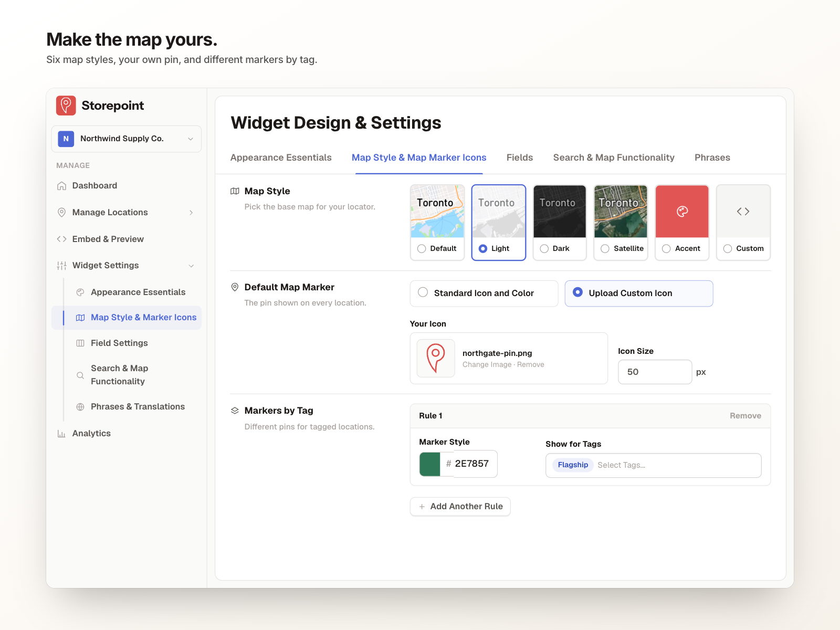The width and height of the screenshot is (840, 630).
Task: Click the Embed & Preview code icon
Action: point(61,239)
